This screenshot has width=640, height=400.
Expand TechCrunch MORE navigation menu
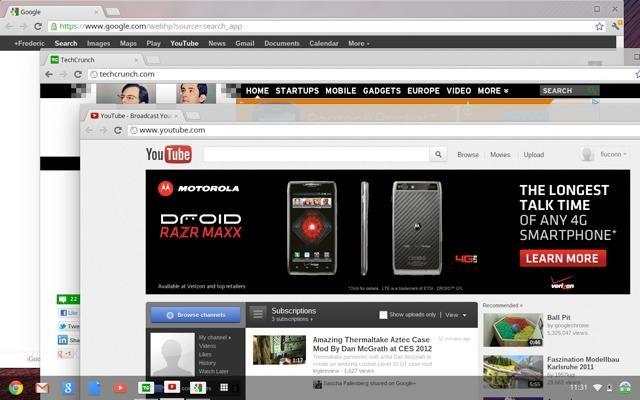coord(492,91)
